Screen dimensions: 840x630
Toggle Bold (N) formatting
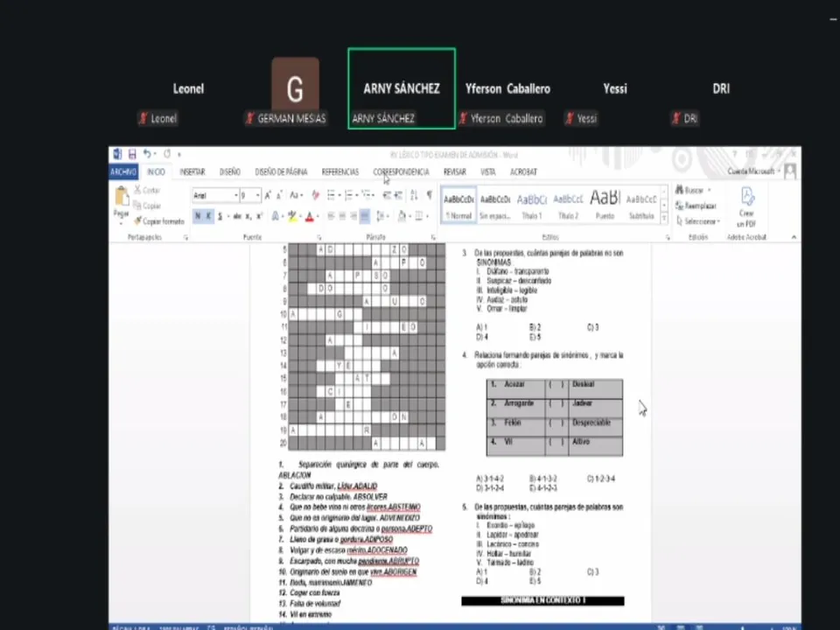[x=198, y=216]
